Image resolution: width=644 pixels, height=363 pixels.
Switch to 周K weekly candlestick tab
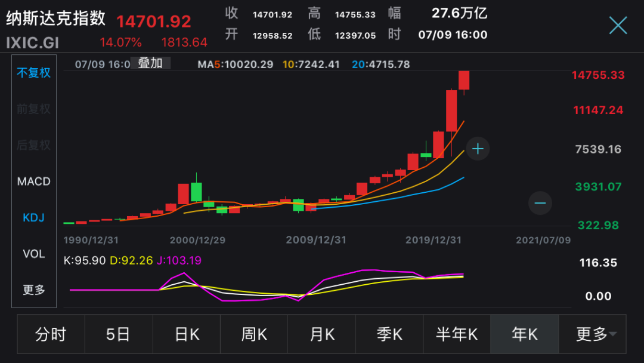tap(254, 334)
